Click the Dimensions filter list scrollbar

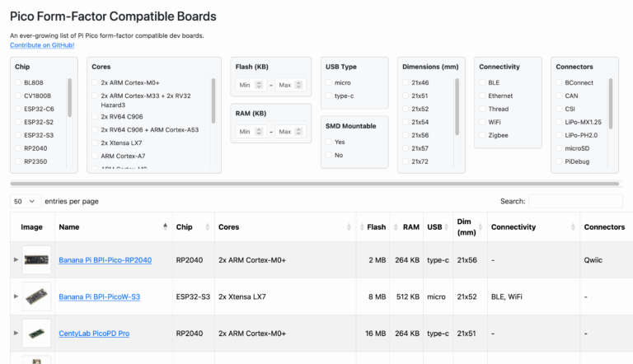coord(457,106)
